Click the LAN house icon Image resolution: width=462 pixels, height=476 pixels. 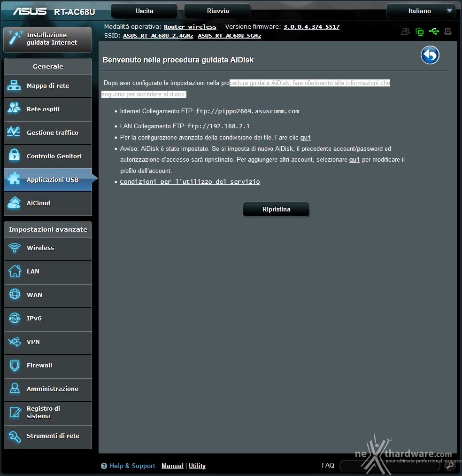[14, 271]
